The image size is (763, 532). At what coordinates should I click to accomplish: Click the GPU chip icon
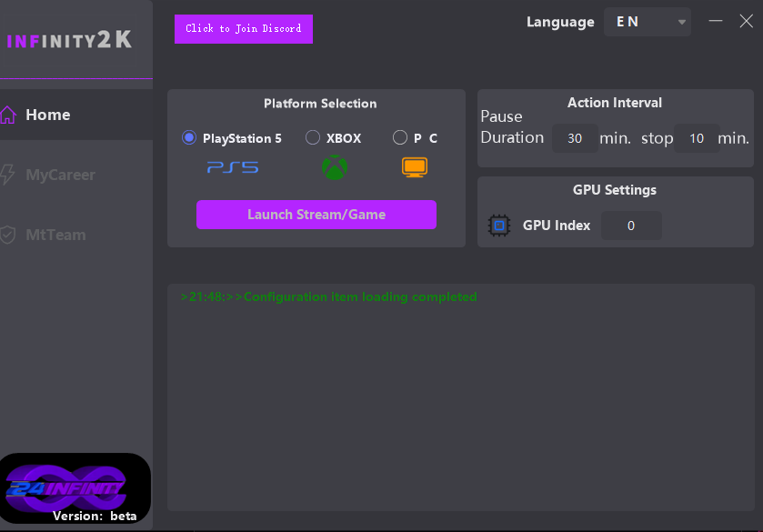[x=498, y=226]
